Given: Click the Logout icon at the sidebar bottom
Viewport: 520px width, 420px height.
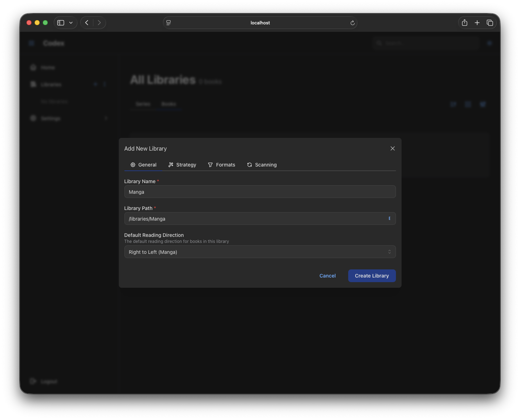Looking at the screenshot, I should [33, 381].
